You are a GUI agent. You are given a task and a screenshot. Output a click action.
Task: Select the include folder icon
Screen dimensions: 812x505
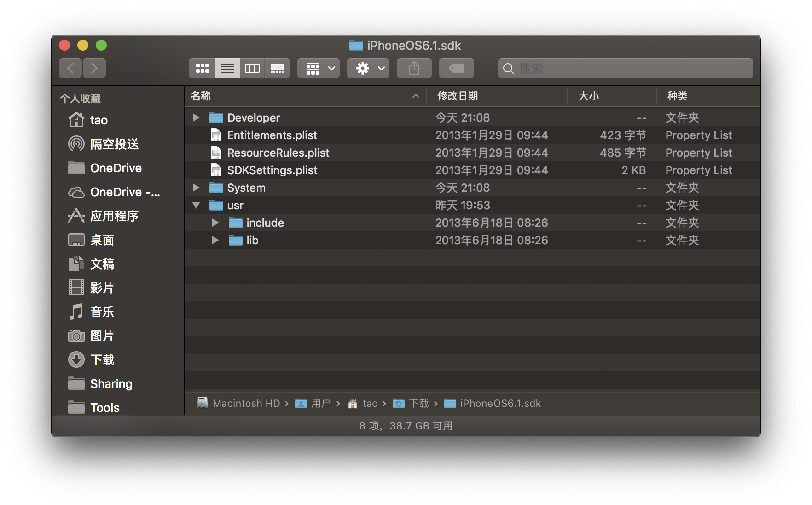click(x=236, y=223)
